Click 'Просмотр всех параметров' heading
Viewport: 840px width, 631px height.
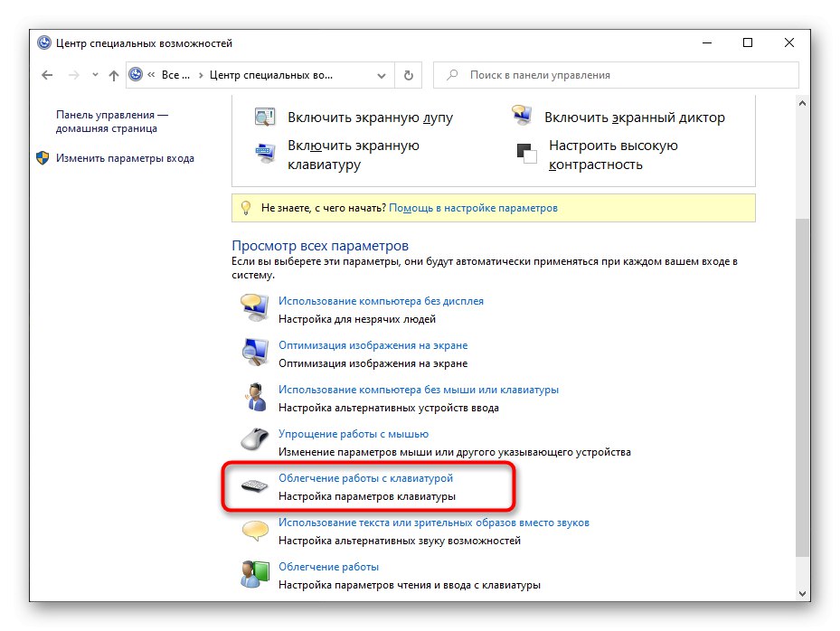(x=320, y=246)
